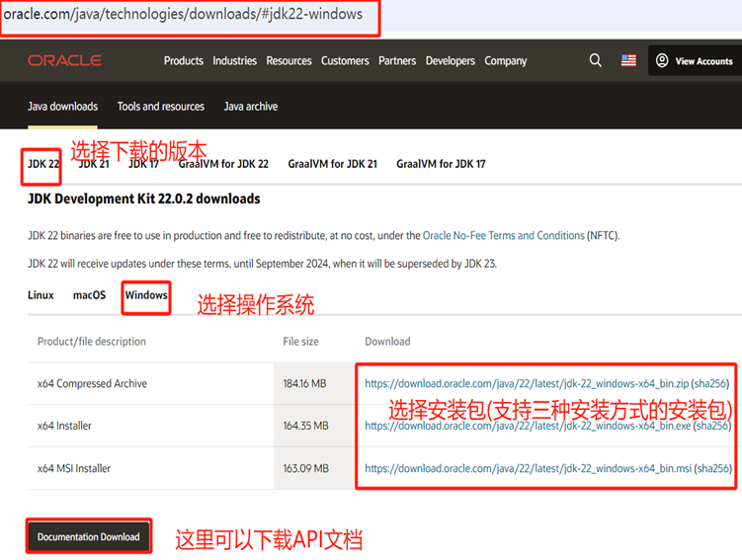Switch to the macOS tab
The image size is (742, 560).
click(x=90, y=295)
